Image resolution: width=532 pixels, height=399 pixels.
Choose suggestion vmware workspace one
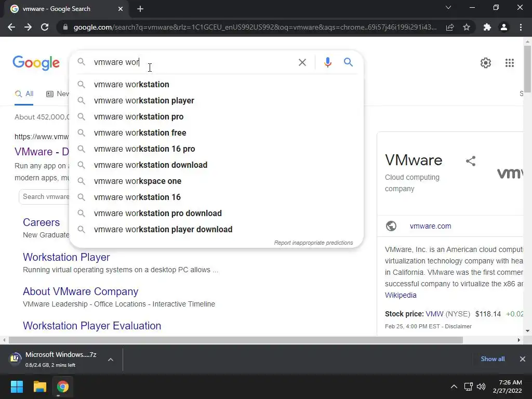[216, 181]
